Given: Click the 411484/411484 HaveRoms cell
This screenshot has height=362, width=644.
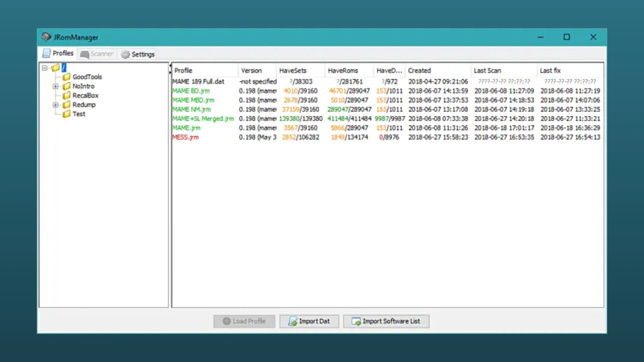Looking at the screenshot, I should (349, 118).
